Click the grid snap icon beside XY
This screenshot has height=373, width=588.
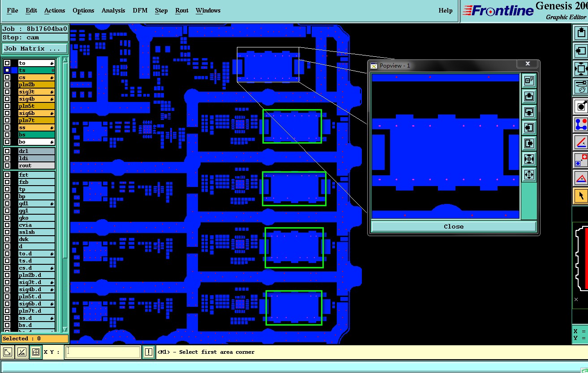pyautogui.click(x=36, y=352)
